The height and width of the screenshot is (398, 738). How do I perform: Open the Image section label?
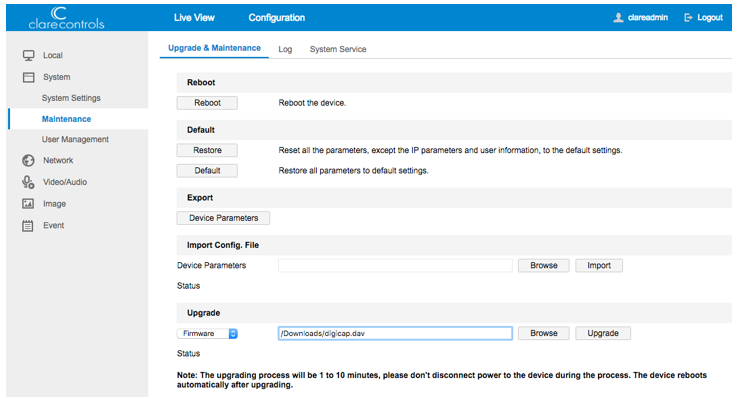[x=55, y=204]
